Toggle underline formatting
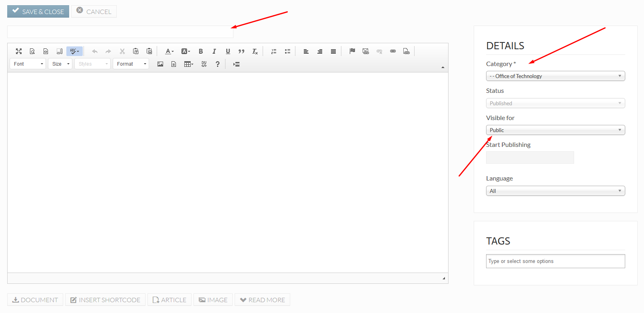Screen dimensions: 644x313 [228, 51]
